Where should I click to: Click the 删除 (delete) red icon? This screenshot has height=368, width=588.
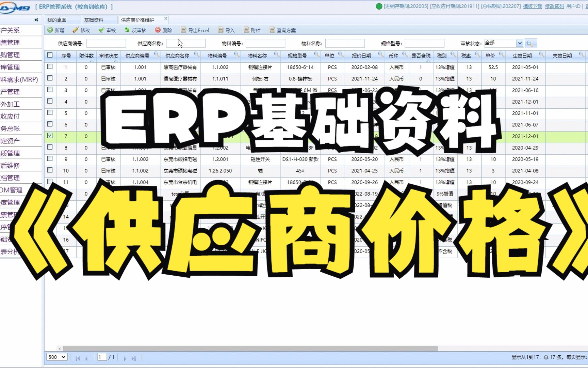point(158,30)
